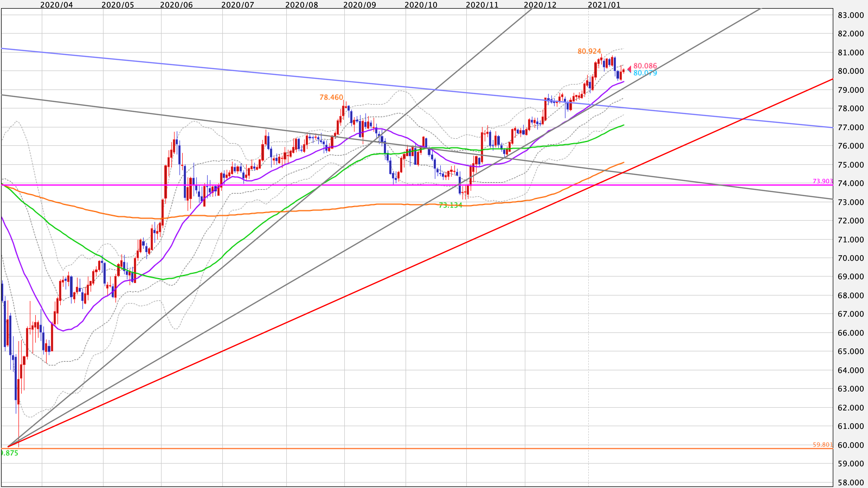Click the 83.000 price axis label
Image resolution: width=868 pixels, height=488 pixels.
[851, 15]
